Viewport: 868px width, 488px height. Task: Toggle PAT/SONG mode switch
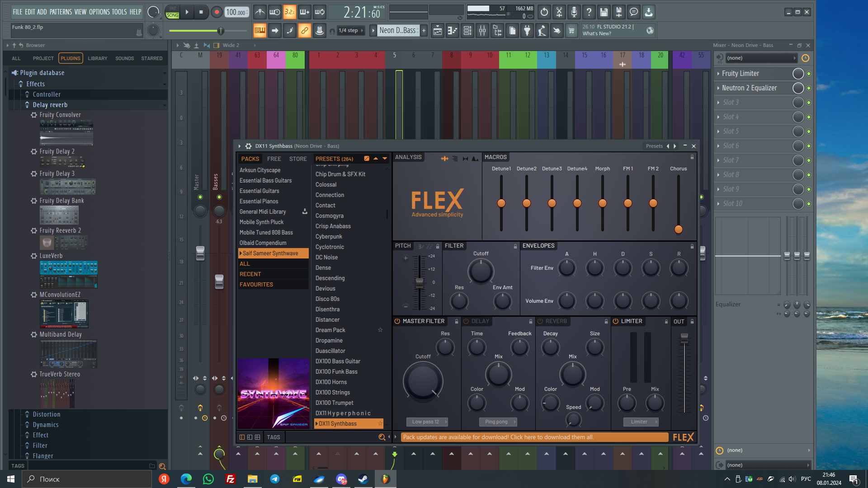(172, 12)
